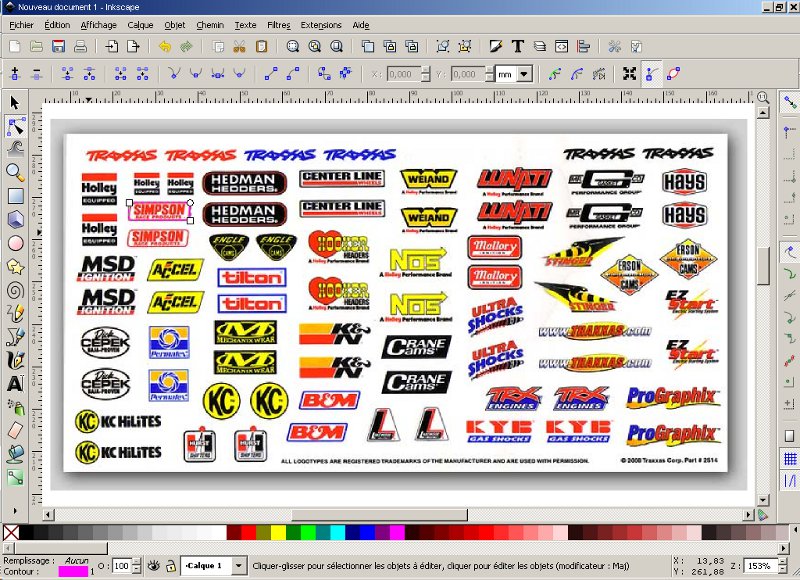The width and height of the screenshot is (800, 580).
Task: Click the Insert new nodes icon
Action: pyautogui.click(x=15, y=74)
